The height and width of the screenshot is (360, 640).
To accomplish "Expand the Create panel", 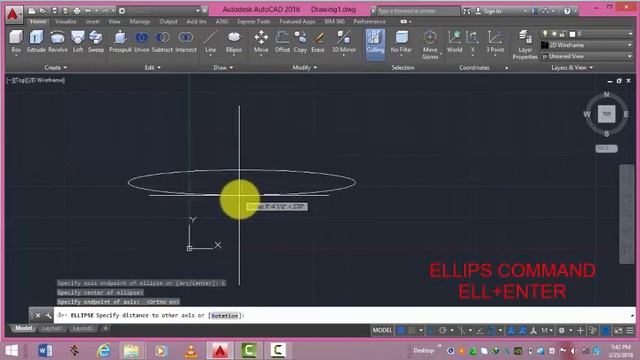I will 56,67.
